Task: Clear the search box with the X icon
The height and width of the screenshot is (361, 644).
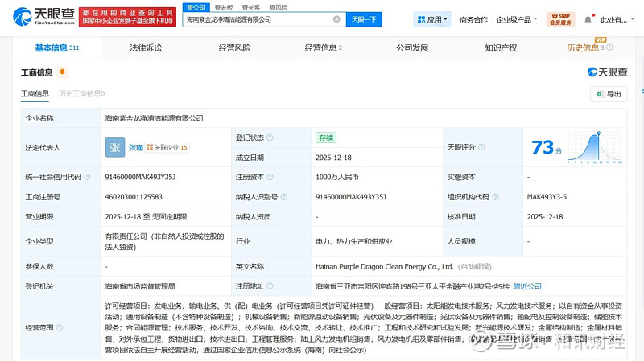Action: tap(336, 19)
